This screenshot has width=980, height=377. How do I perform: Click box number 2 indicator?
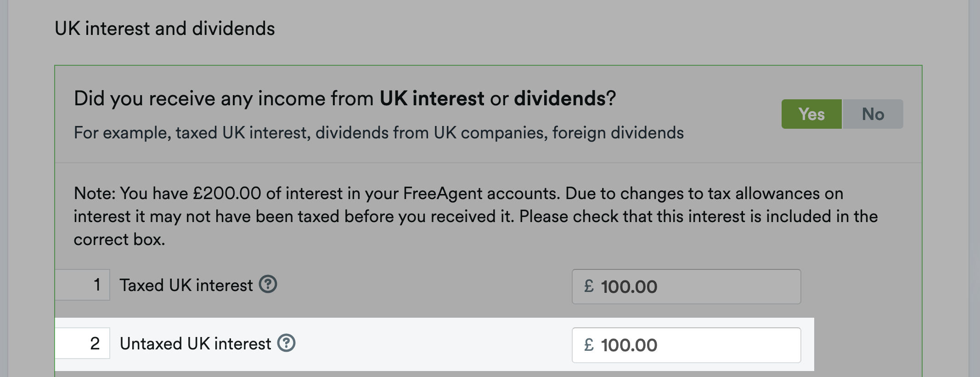83,343
